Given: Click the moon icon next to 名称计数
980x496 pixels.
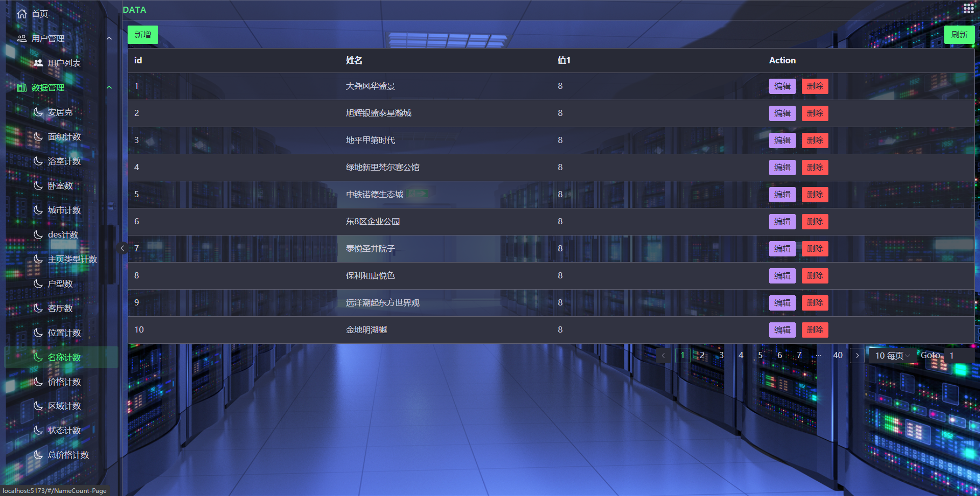Looking at the screenshot, I should coord(38,357).
